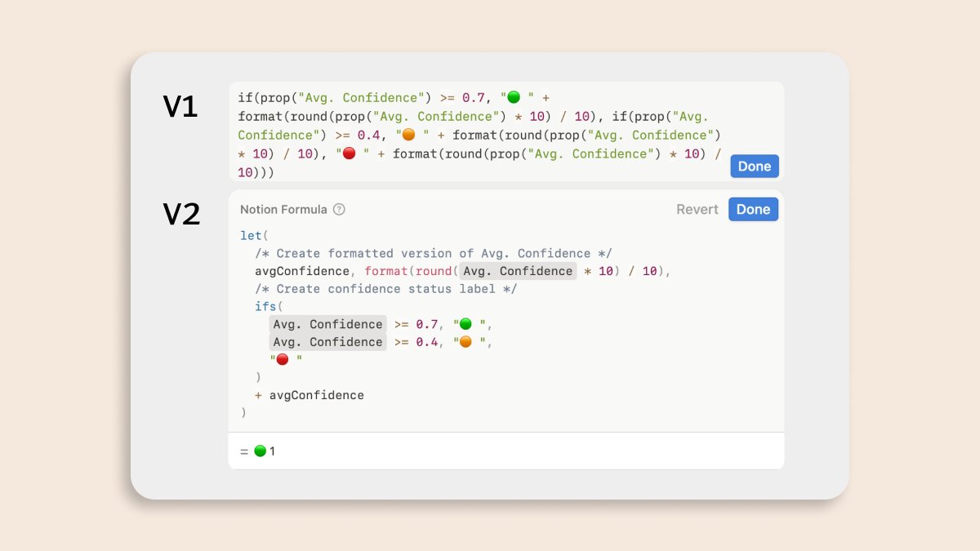Click the 'Notion Formula' title text
Image resolution: width=980 pixels, height=551 pixels.
pyautogui.click(x=283, y=210)
